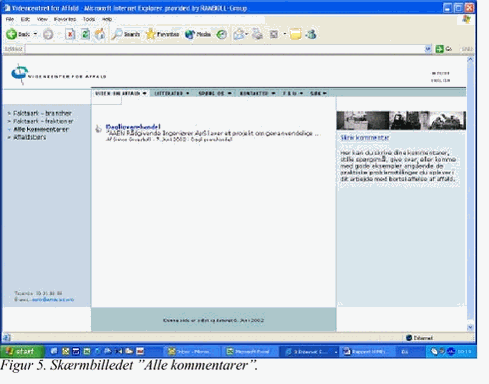Click inside the Address bar field
The image size is (489, 384).
225,49
